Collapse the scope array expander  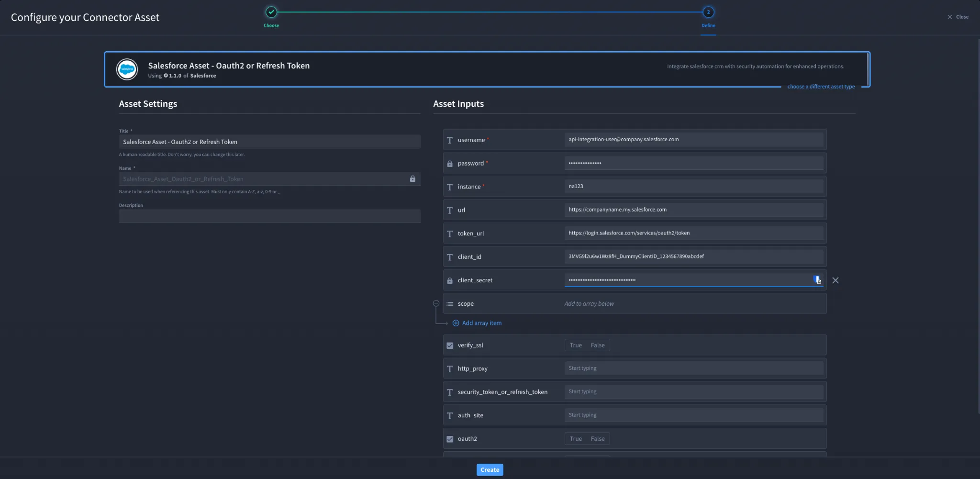[436, 303]
